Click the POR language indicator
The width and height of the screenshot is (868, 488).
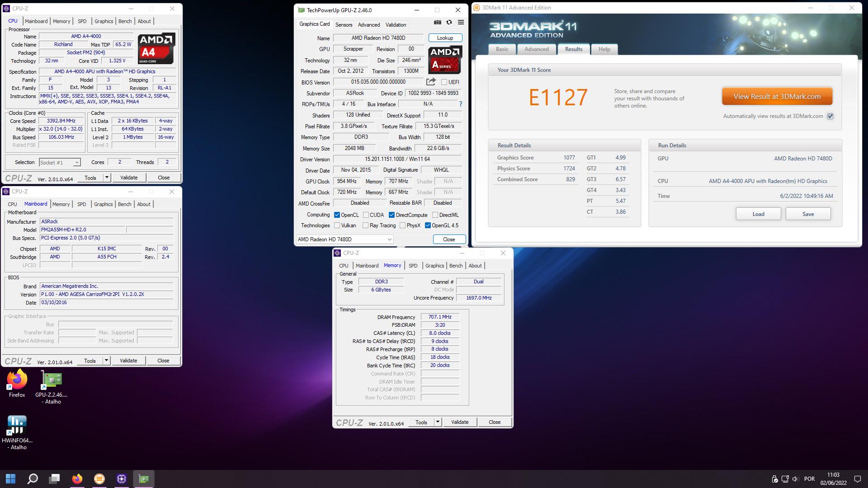point(809,479)
